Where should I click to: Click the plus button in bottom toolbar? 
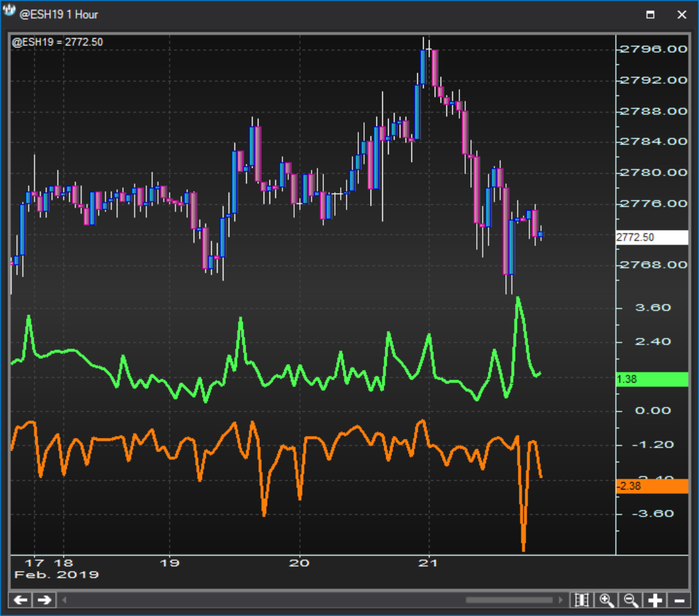(656, 600)
